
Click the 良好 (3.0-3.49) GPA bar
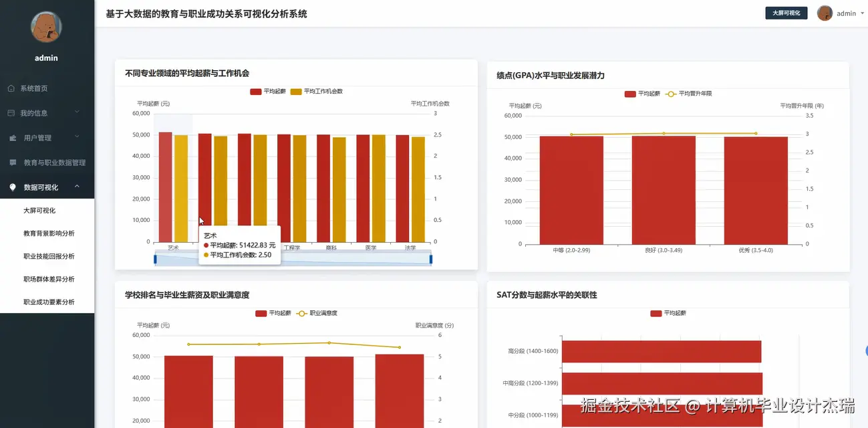(x=664, y=191)
